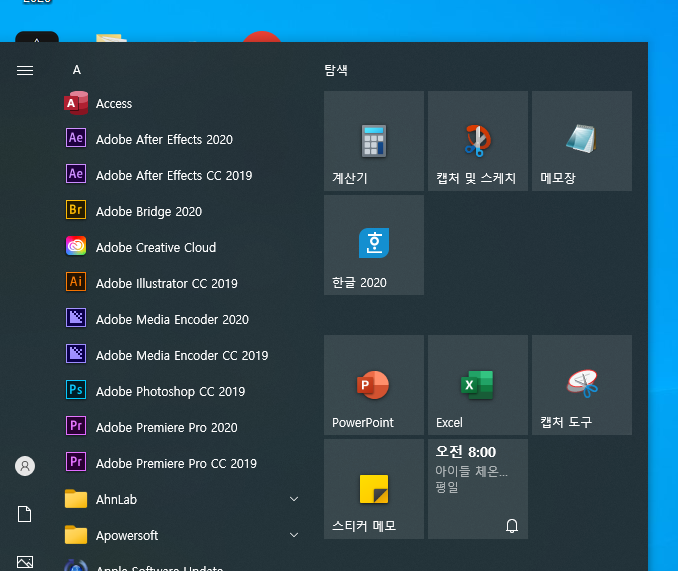Open the Excel tile

coord(478,385)
